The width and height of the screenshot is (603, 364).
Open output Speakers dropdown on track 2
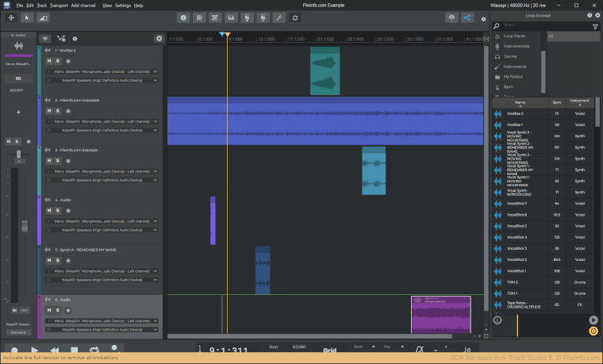click(155, 128)
